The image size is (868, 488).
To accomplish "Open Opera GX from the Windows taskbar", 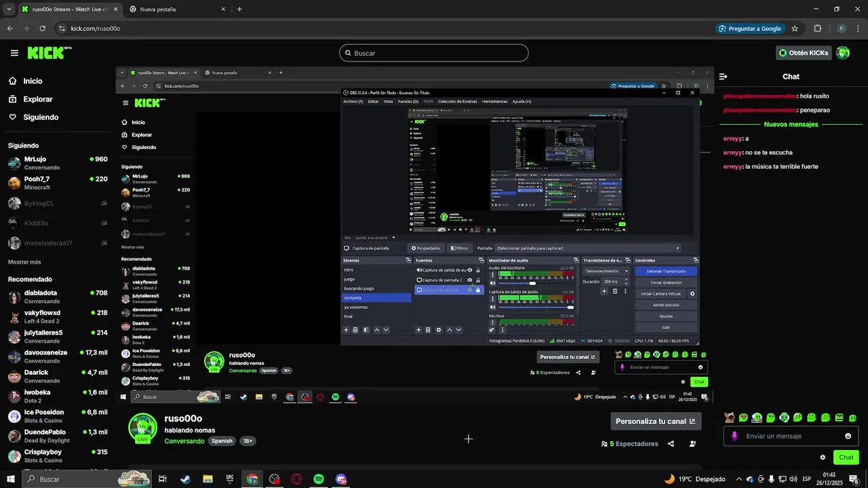I will [296, 479].
